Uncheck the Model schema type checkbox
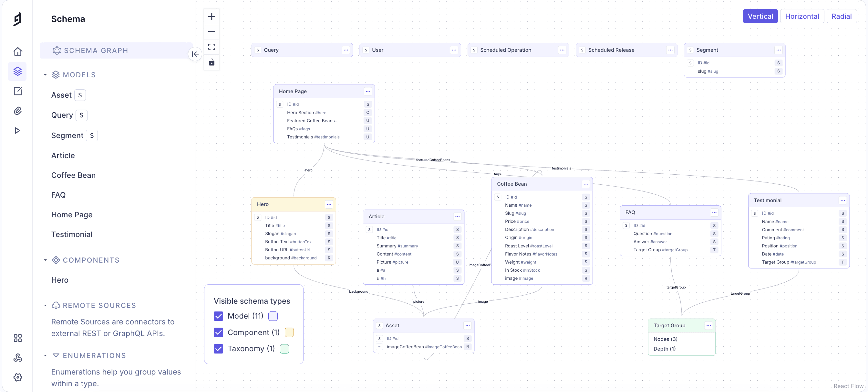The image size is (868, 392). pos(218,316)
